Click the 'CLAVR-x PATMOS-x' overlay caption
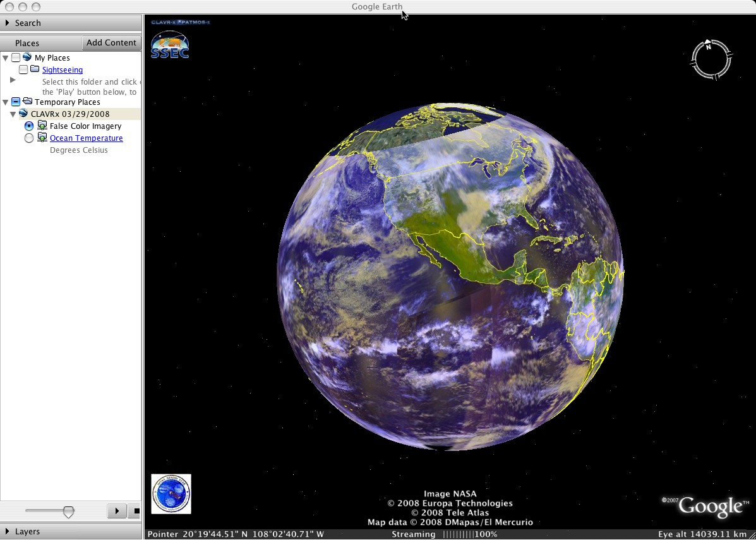Screen dimensions: 756x540 (x=181, y=22)
